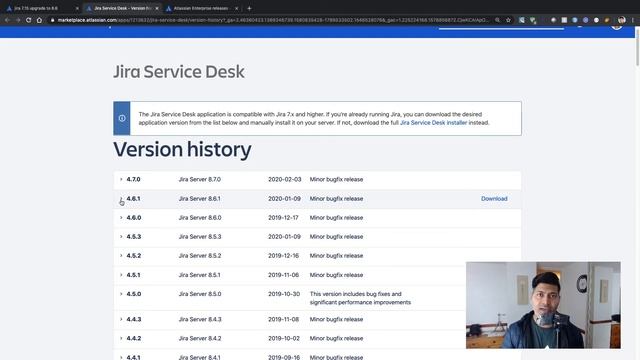The height and width of the screenshot is (360, 640).
Task: Select the 4.6.0 version number
Action: tap(133, 218)
